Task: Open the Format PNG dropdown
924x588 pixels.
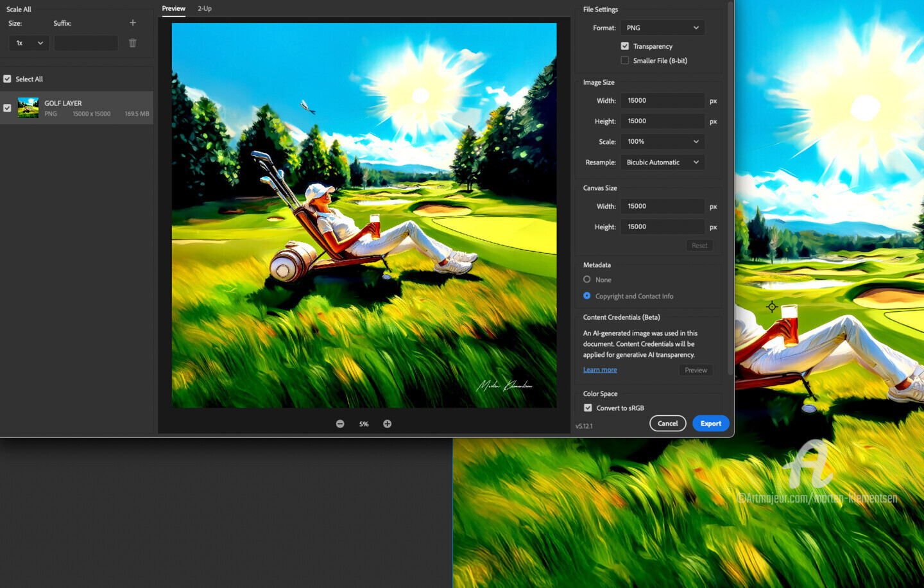Action: click(x=662, y=28)
